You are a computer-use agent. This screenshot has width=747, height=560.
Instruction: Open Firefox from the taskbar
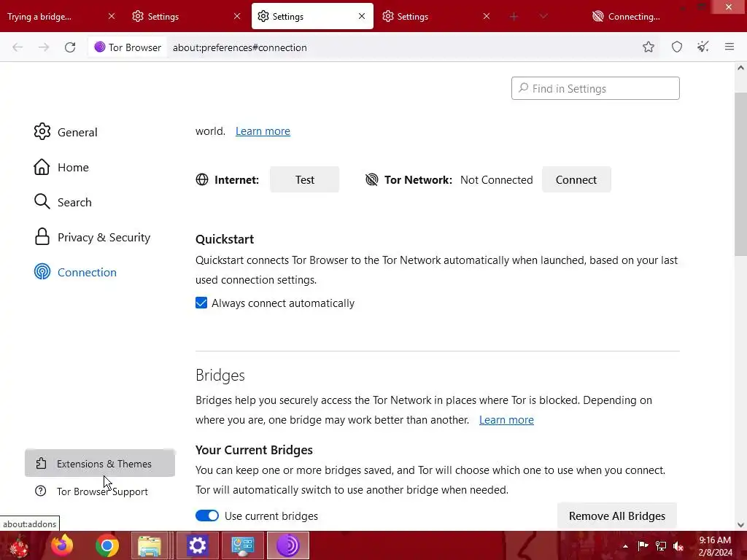(63, 545)
